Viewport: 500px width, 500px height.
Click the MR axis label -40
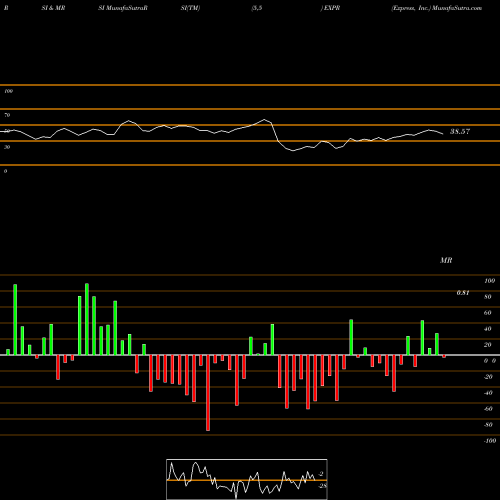[x=488, y=393]
